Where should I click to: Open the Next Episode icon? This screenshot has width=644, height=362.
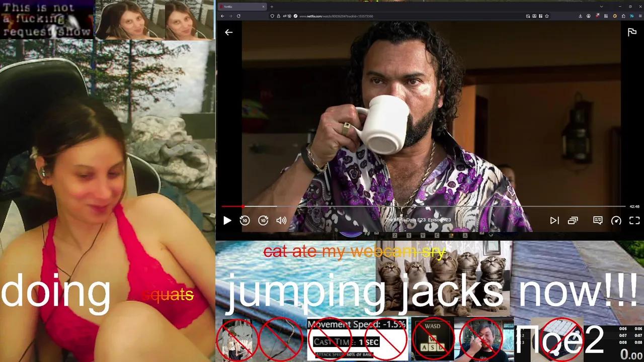[x=554, y=220]
